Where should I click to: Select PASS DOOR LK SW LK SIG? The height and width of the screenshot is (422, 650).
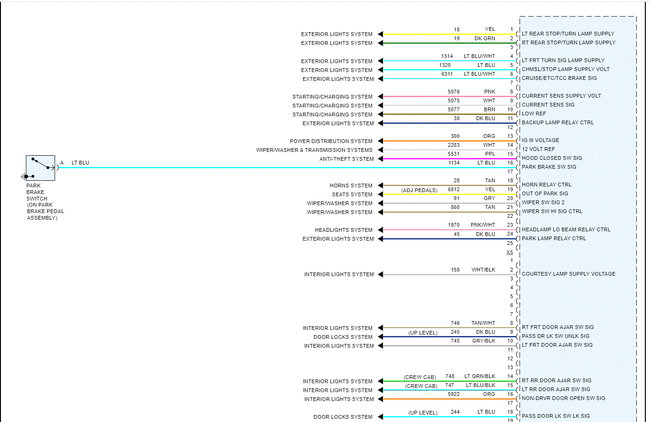[x=555, y=416]
